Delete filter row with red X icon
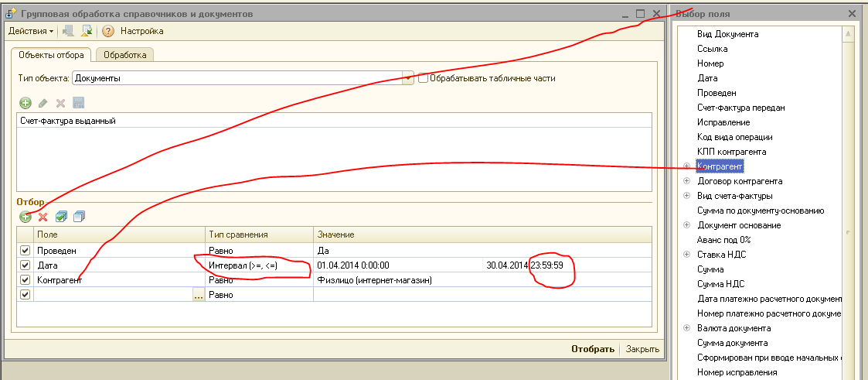This screenshot has height=380, width=868. [43, 217]
